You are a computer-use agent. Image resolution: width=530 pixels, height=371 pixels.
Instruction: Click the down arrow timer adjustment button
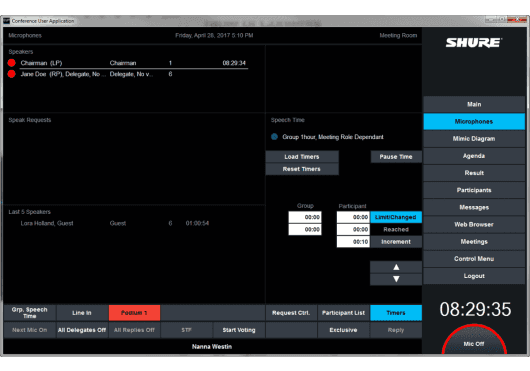tap(396, 279)
